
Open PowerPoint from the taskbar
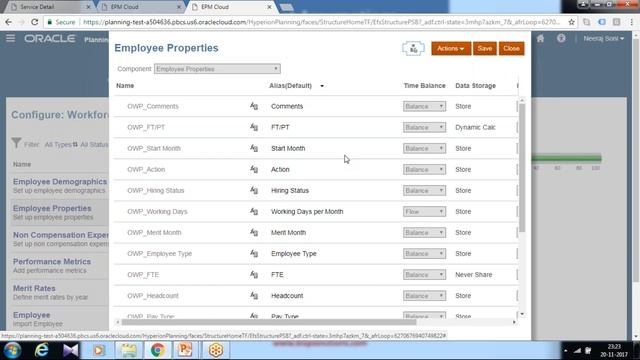(184, 350)
